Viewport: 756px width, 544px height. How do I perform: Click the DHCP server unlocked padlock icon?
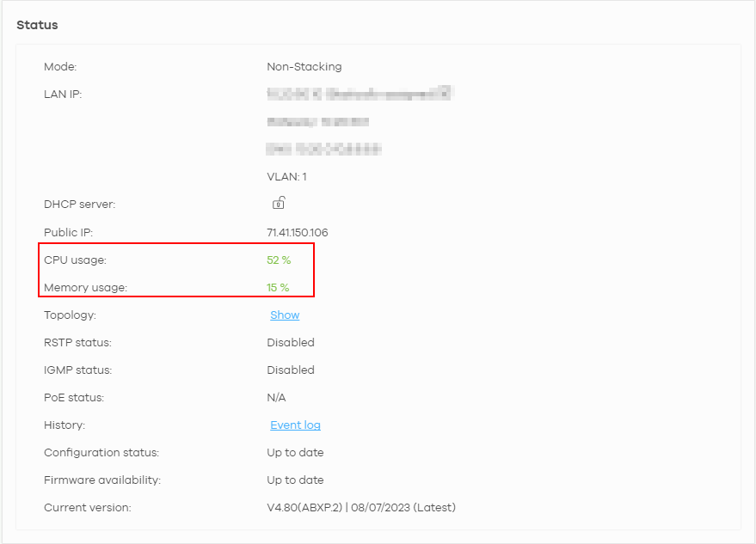pos(279,204)
